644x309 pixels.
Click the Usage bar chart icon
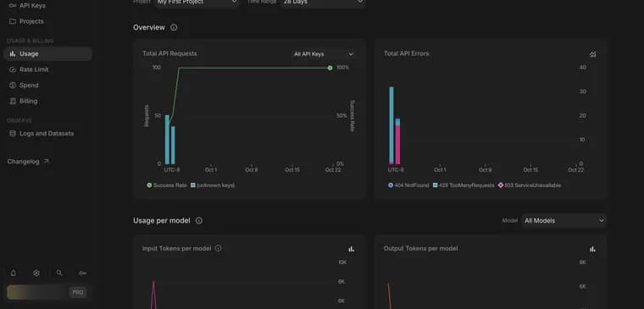pyautogui.click(x=13, y=53)
